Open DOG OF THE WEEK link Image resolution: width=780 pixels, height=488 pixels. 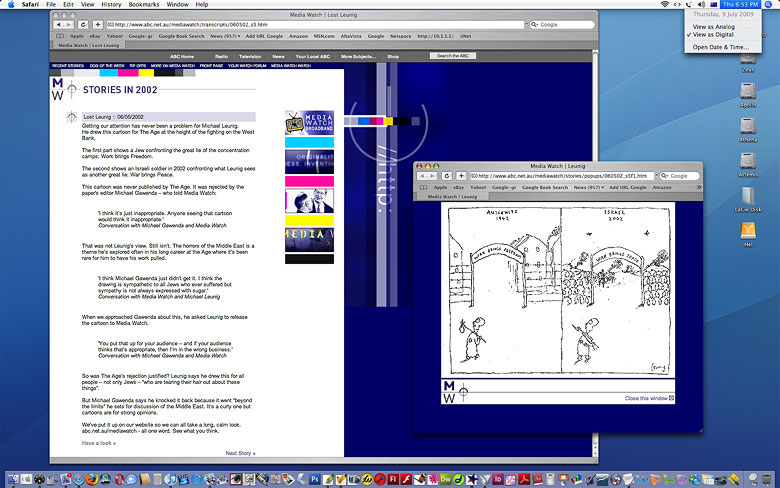pos(107,66)
